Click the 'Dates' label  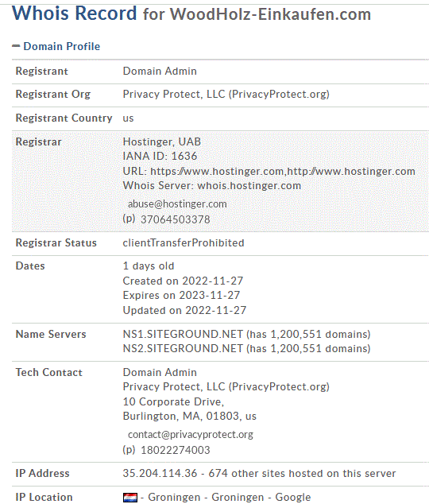click(x=30, y=266)
